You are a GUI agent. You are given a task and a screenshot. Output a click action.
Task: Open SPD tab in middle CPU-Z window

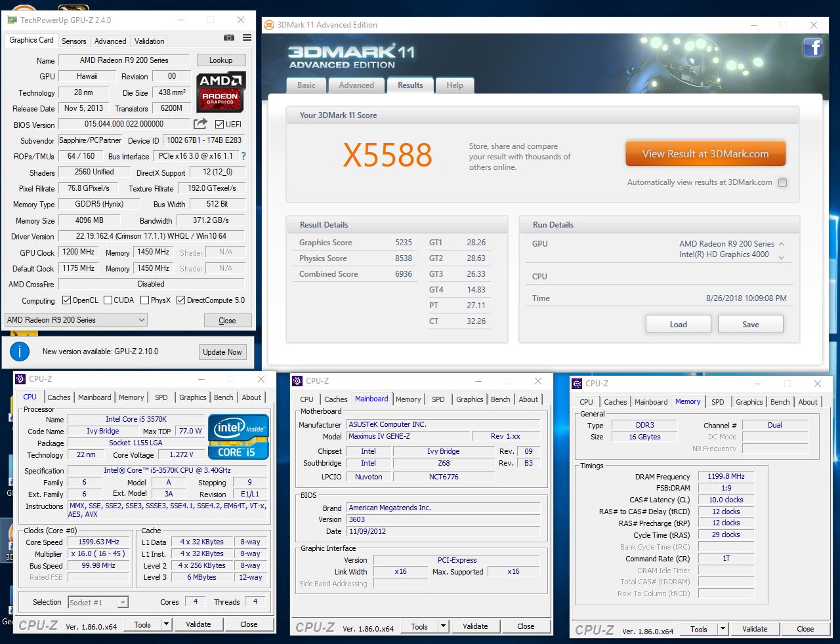click(x=438, y=399)
